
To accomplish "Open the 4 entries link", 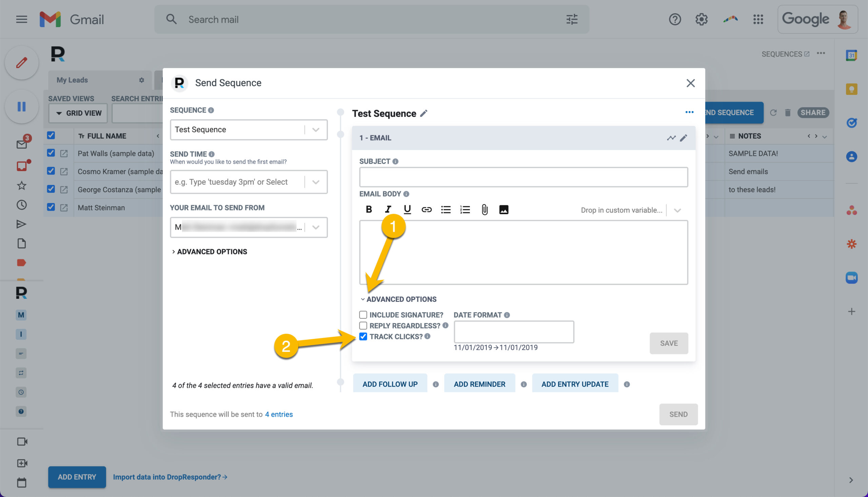I will (x=279, y=414).
